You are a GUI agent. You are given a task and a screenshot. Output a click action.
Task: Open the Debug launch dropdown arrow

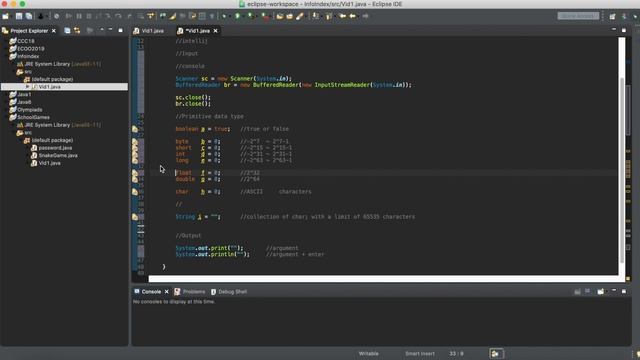[x=230, y=16]
